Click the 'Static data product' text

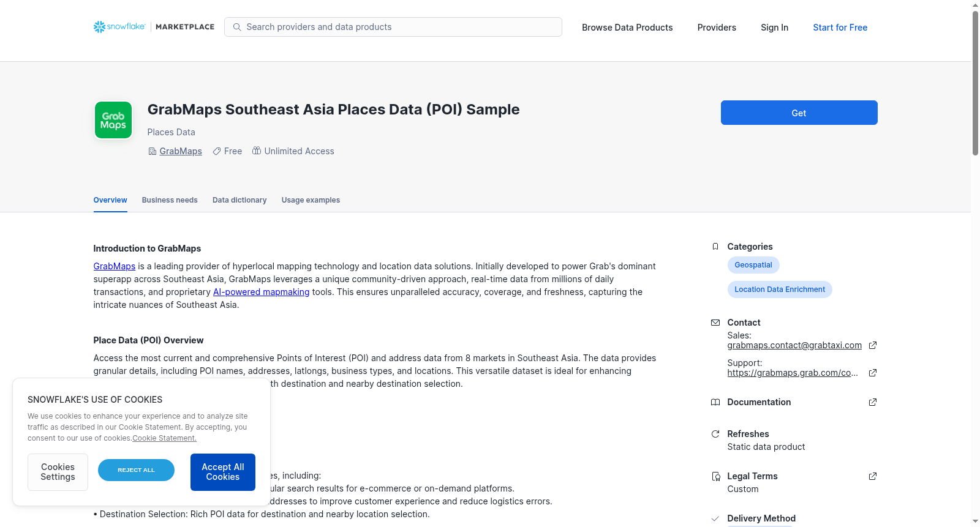(x=766, y=447)
